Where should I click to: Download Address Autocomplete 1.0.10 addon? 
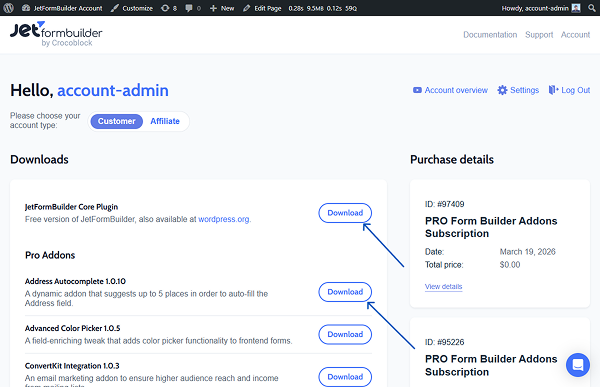point(345,292)
